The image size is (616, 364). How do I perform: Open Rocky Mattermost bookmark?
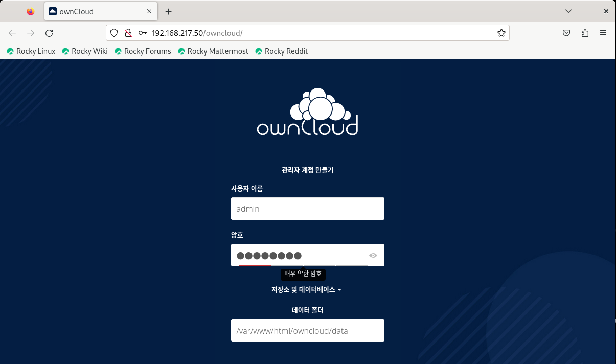pos(213,51)
